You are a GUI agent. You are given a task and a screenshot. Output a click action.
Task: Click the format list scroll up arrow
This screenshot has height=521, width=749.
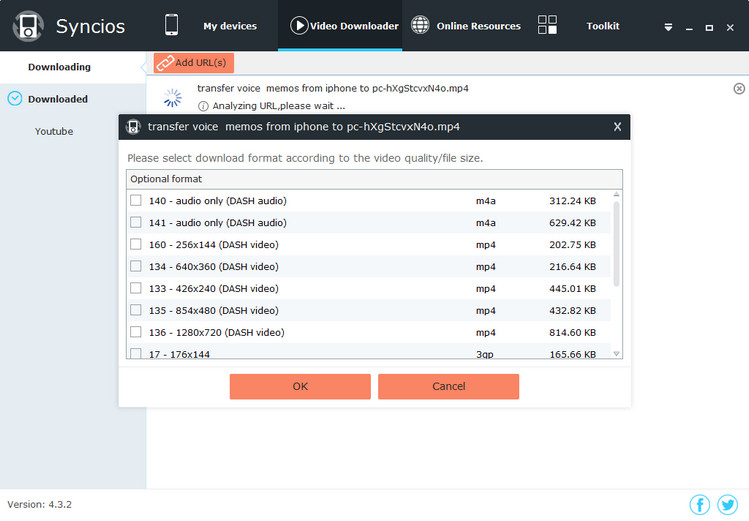tap(616, 194)
